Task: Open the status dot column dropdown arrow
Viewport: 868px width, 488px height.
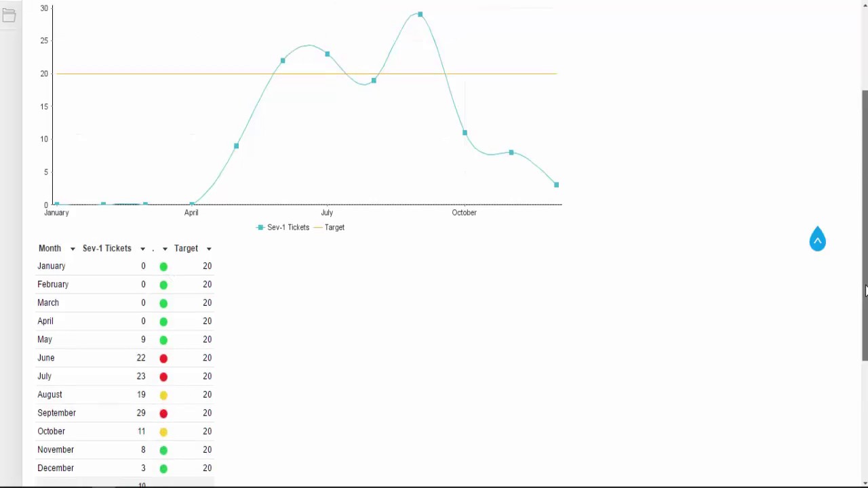Action: coord(165,249)
